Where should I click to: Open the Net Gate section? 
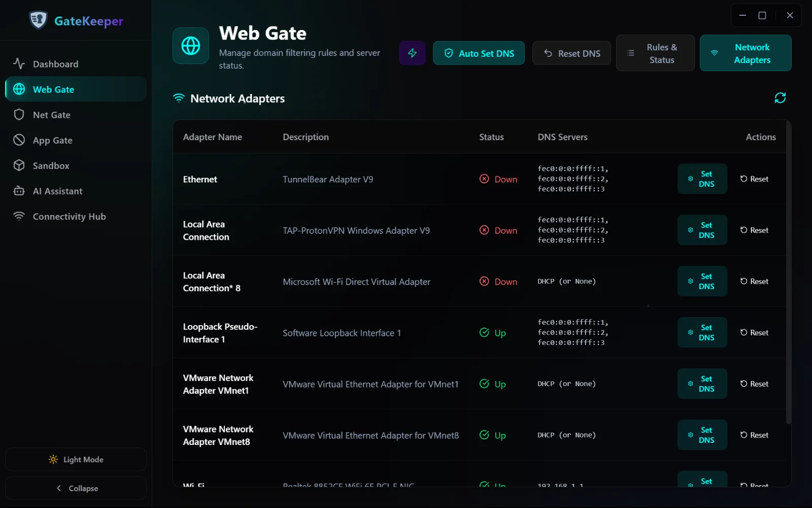(x=76, y=115)
